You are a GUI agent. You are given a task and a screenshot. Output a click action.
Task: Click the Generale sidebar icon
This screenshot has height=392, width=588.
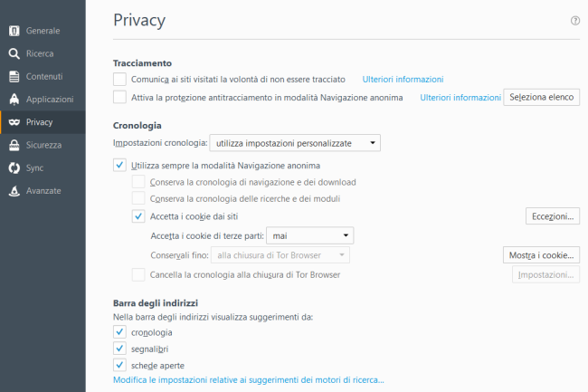(x=14, y=31)
